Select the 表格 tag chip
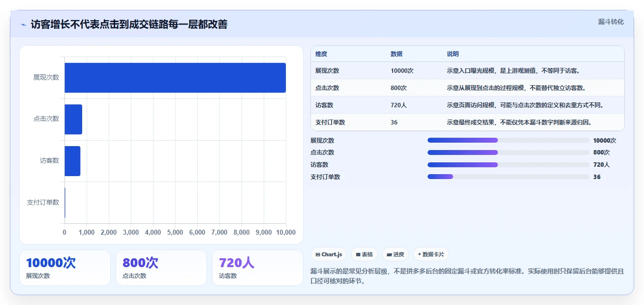Image resolution: width=644 pixels, height=305 pixels. (364, 254)
